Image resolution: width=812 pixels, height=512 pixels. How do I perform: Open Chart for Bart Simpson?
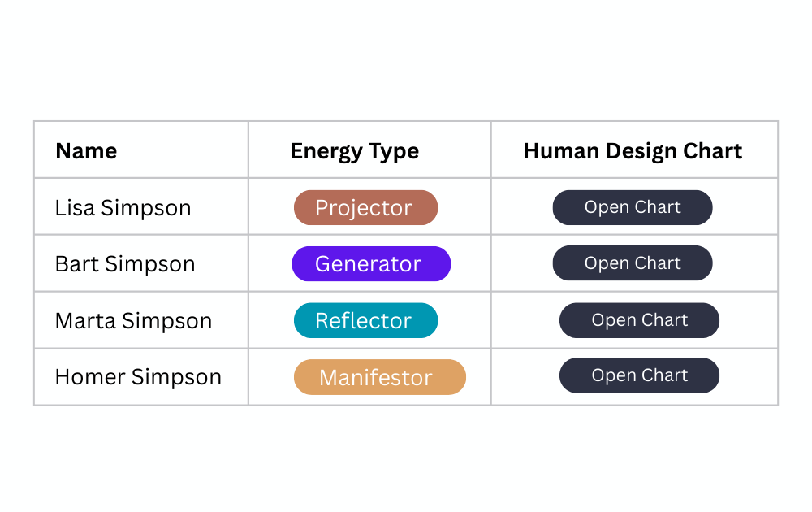click(x=633, y=263)
